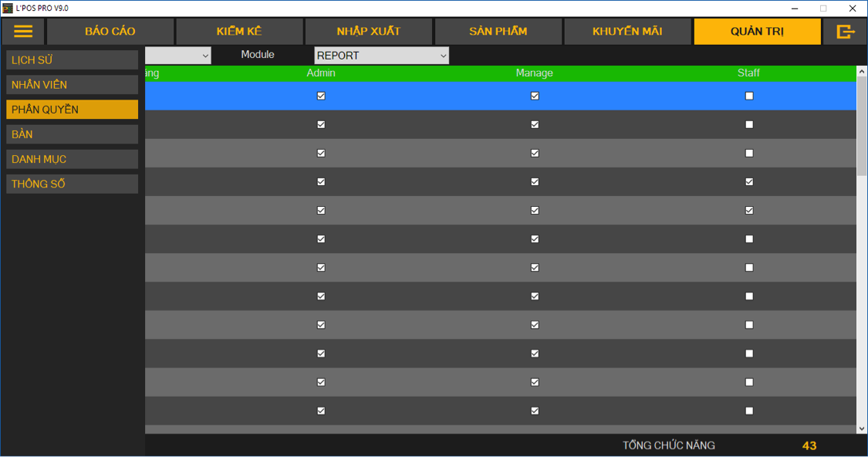
Task: Disable Staff checkbox in fourth row
Action: 748,182
